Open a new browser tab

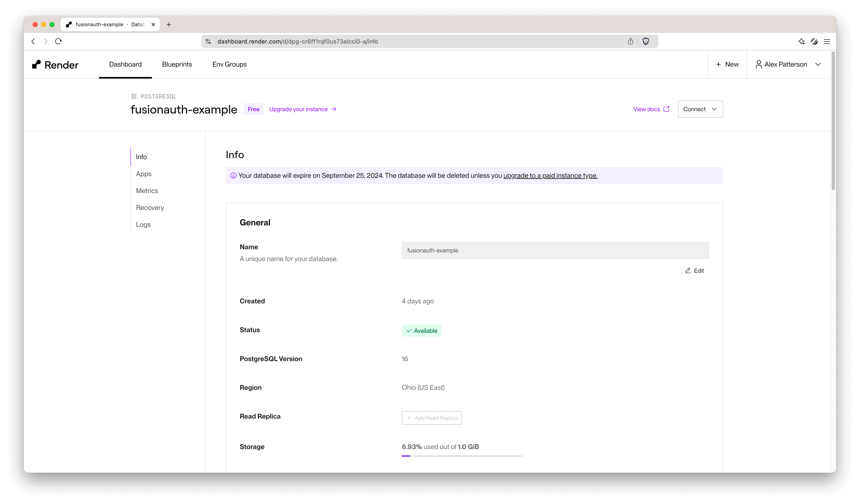pos(169,25)
